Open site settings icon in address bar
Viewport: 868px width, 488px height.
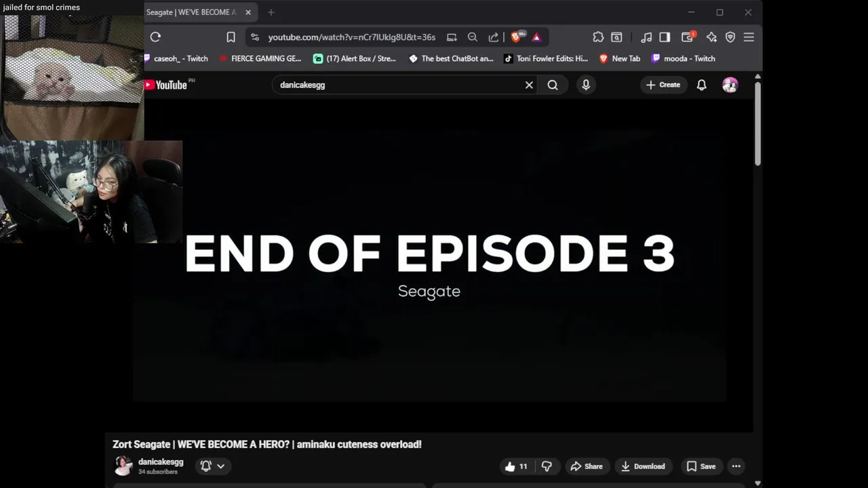[255, 37]
